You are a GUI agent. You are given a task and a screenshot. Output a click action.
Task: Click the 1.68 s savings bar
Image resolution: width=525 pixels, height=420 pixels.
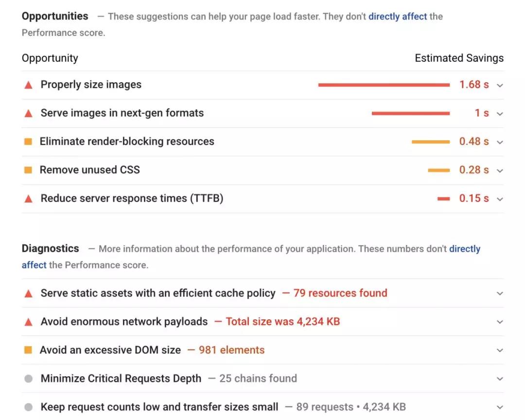click(384, 85)
